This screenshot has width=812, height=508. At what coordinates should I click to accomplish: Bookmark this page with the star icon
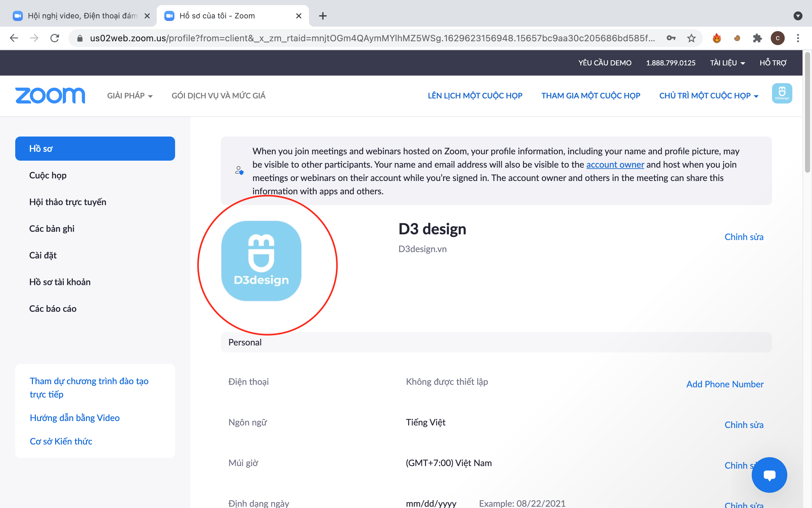click(691, 38)
